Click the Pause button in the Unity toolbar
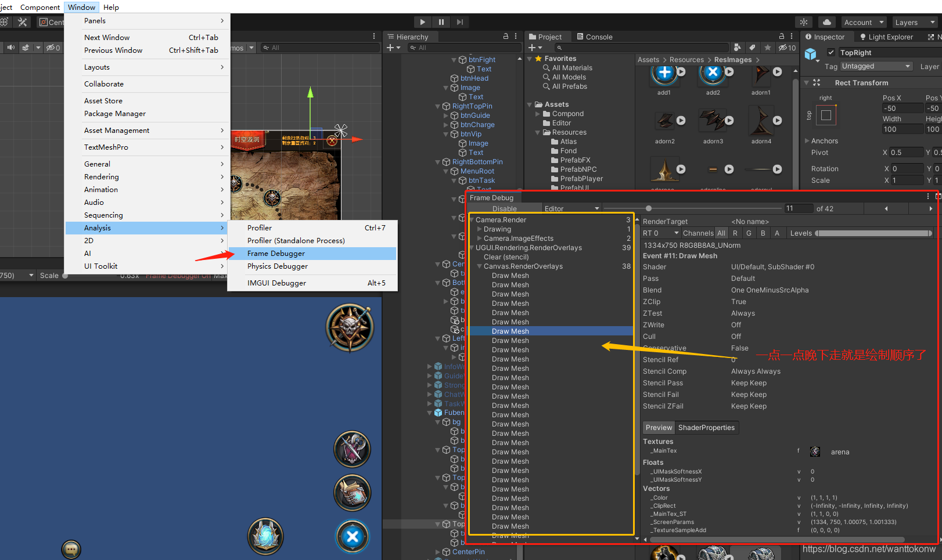 coord(441,22)
